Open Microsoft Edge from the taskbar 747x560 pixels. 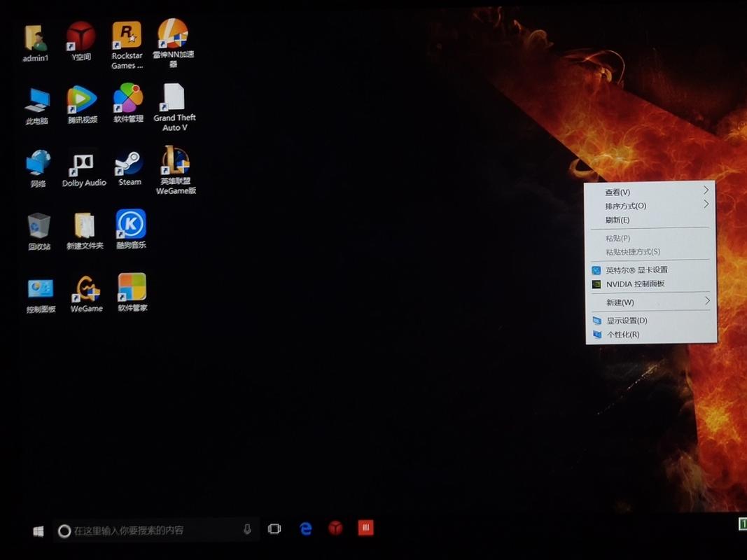[306, 529]
